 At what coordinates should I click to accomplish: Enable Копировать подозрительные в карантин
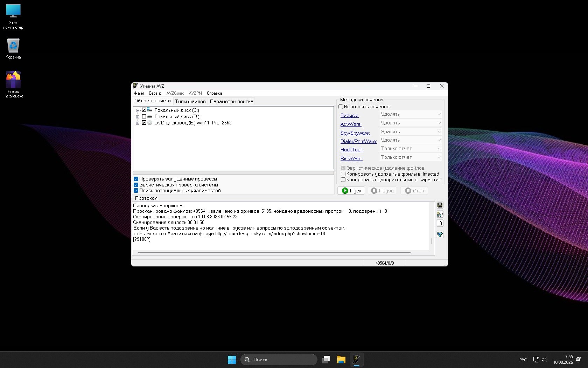[343, 180]
